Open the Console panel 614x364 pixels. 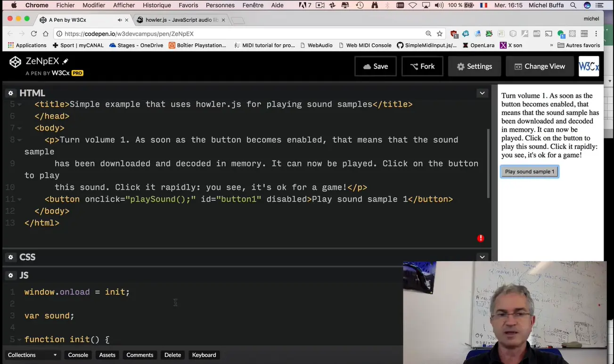click(78, 355)
